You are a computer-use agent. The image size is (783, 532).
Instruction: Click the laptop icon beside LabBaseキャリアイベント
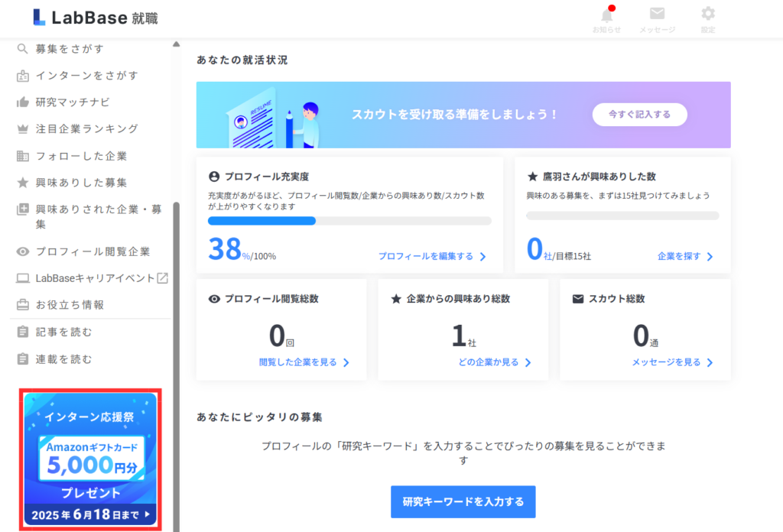(22, 278)
